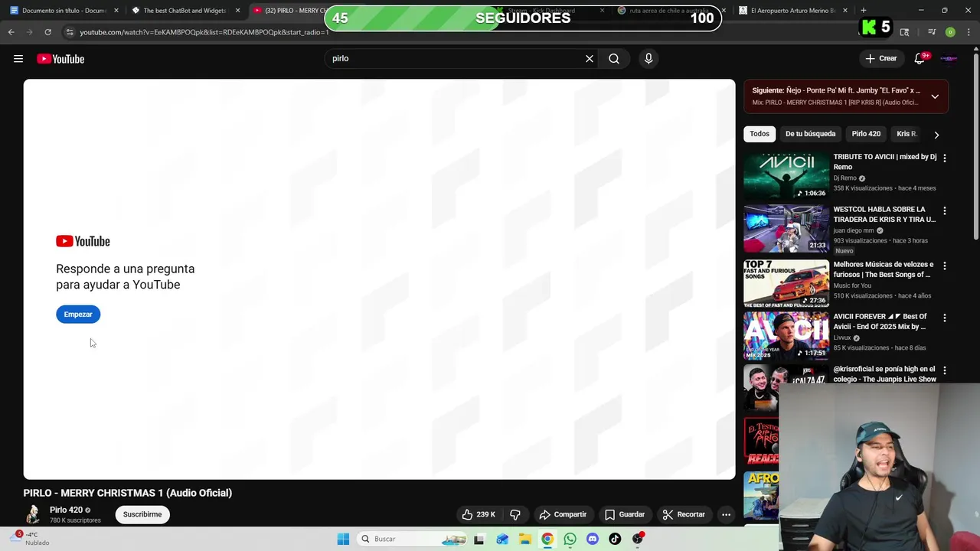Viewport: 980px width, 551px height.
Task: Open Pirlo 420 channel avatar
Action: [33, 514]
